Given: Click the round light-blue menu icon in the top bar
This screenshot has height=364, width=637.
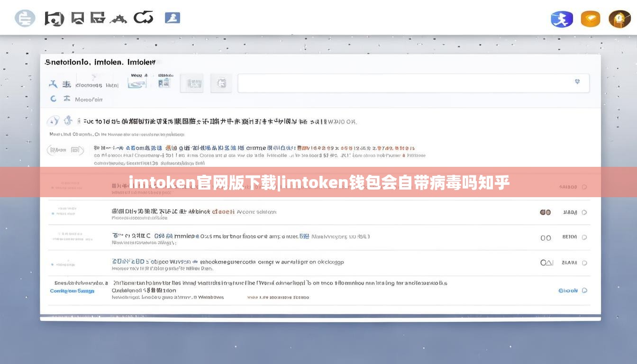Looking at the screenshot, I should click(25, 18).
